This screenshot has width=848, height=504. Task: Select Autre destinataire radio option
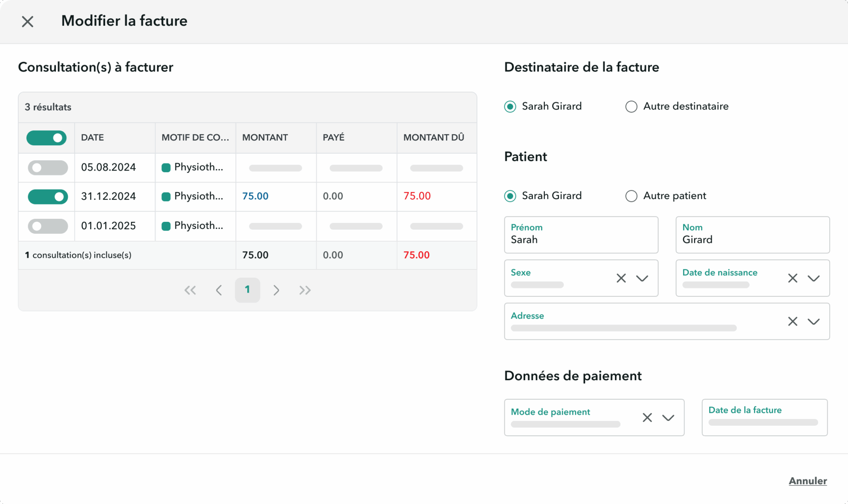coord(631,107)
